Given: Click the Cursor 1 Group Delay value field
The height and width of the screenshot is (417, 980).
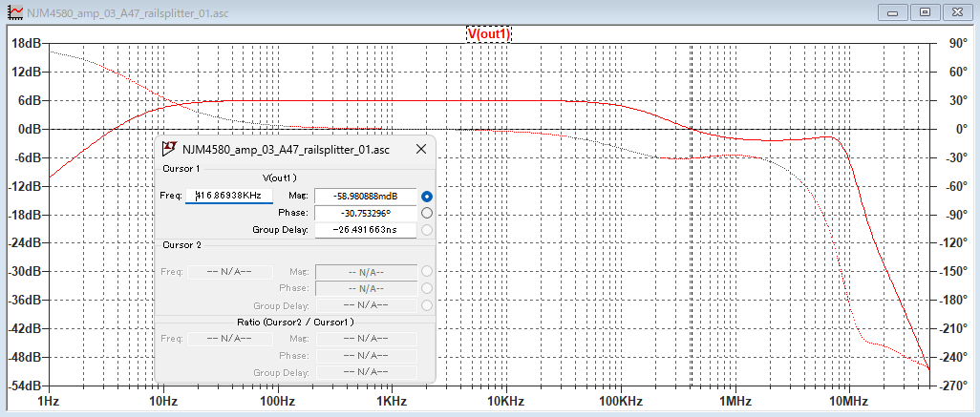Looking at the screenshot, I should (x=366, y=229).
